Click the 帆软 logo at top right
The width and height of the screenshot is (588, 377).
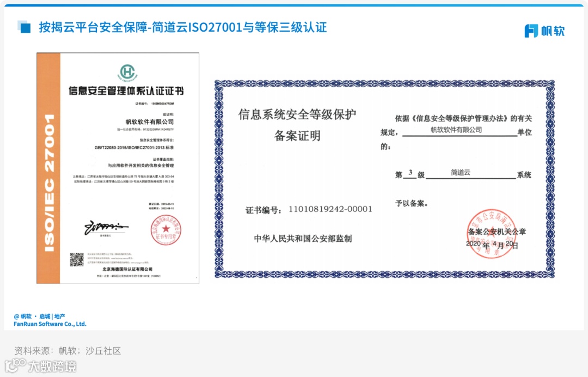point(544,31)
